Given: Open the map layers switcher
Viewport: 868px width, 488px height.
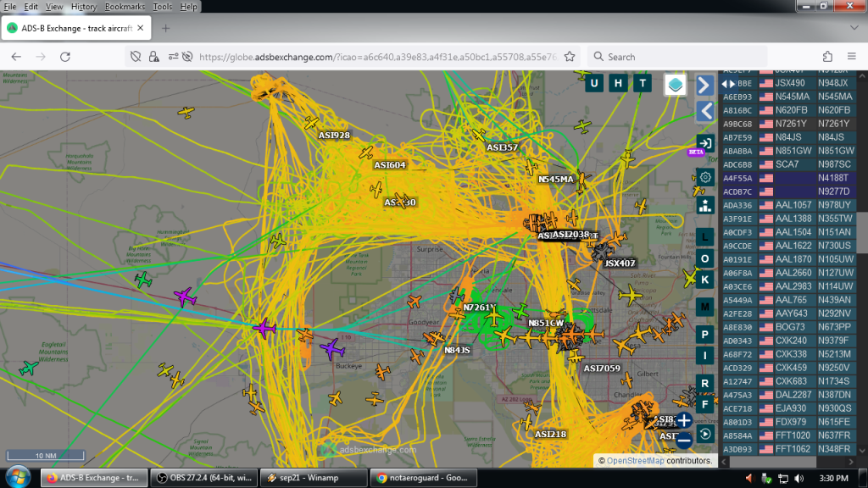Looking at the screenshot, I should [675, 86].
